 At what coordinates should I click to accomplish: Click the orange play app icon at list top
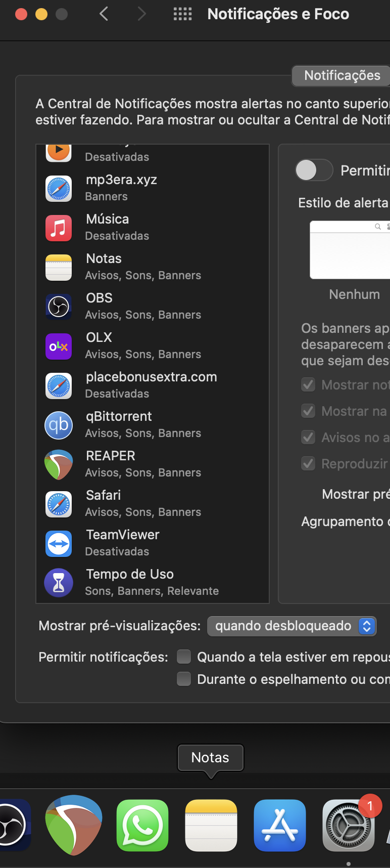pos(59,152)
